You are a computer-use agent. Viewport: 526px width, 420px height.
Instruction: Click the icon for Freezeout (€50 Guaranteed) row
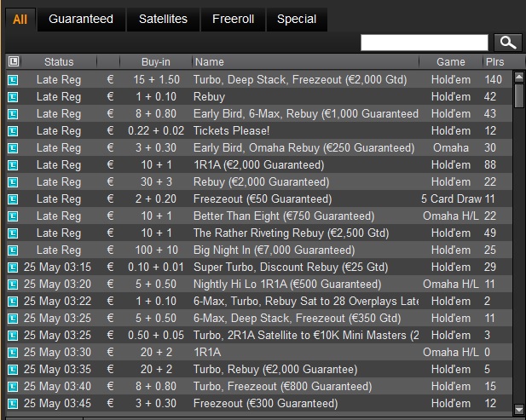[13, 199]
